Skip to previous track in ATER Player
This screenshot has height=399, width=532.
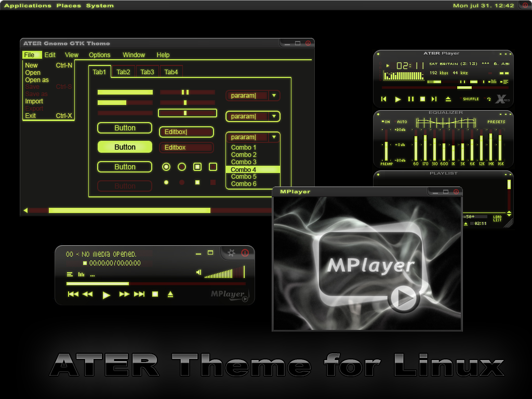(x=384, y=99)
